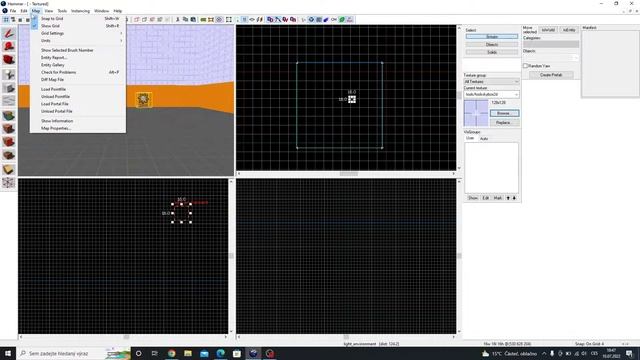The height and width of the screenshot is (360, 640).
Task: Click the Hammer app icon in taskbar
Action: coord(253,353)
